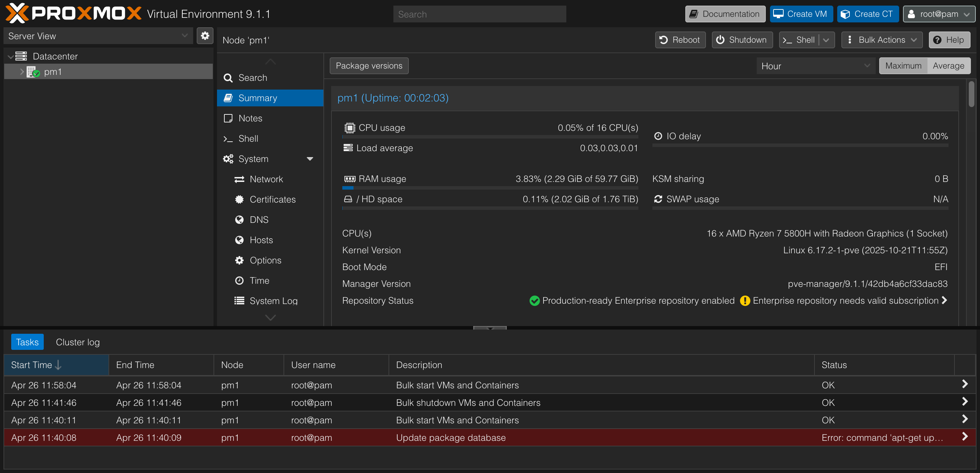Sort tasks by Status column header

[x=884, y=365]
